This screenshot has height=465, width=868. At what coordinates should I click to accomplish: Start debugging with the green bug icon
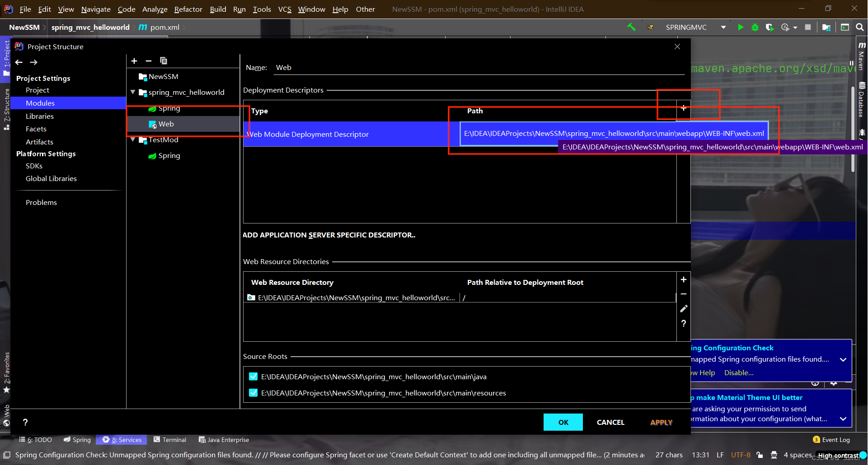coord(755,27)
